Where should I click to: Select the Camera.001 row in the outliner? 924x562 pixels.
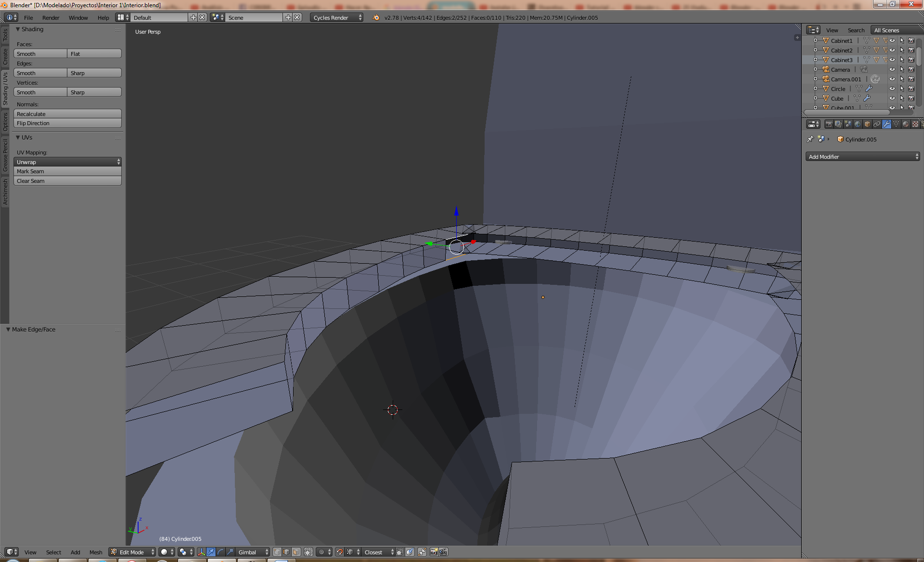click(x=846, y=79)
